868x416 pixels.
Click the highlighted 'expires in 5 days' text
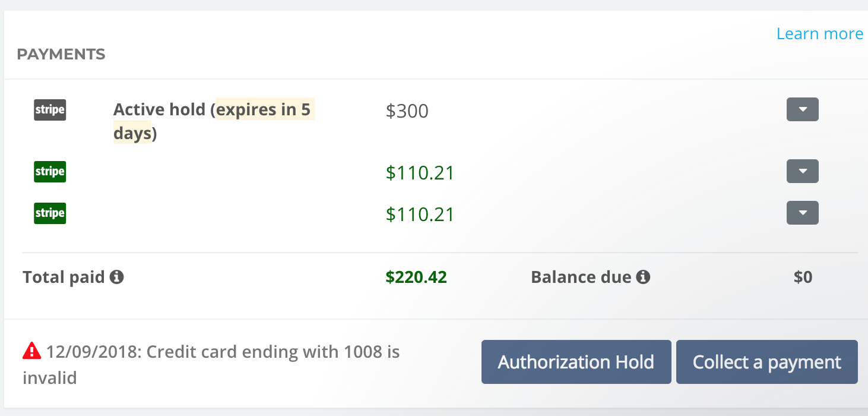[x=213, y=121]
